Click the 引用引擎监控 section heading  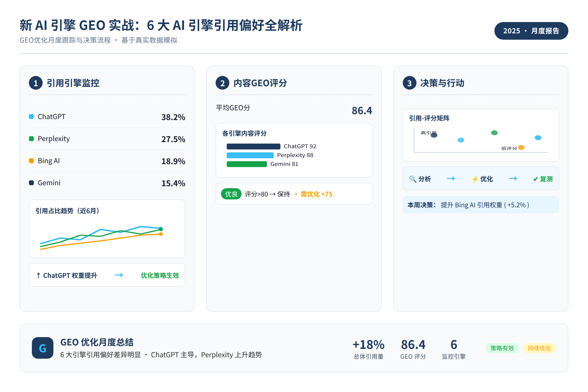tap(73, 83)
